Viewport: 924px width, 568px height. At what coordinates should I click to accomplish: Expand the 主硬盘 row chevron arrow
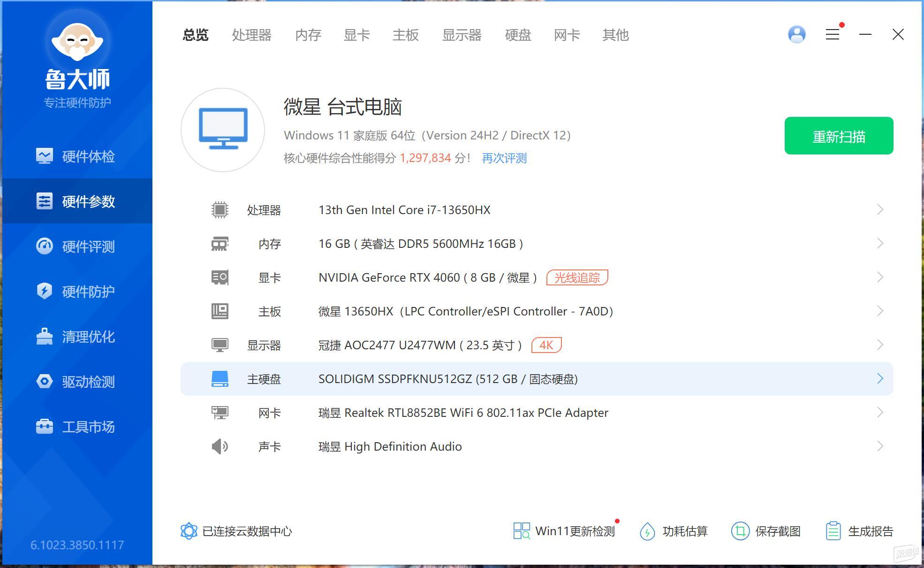click(880, 378)
